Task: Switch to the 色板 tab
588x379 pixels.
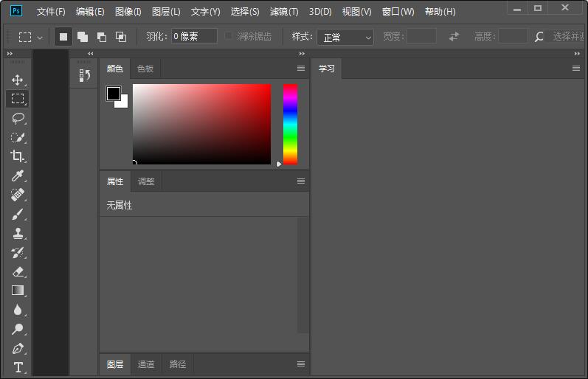Action: point(145,69)
